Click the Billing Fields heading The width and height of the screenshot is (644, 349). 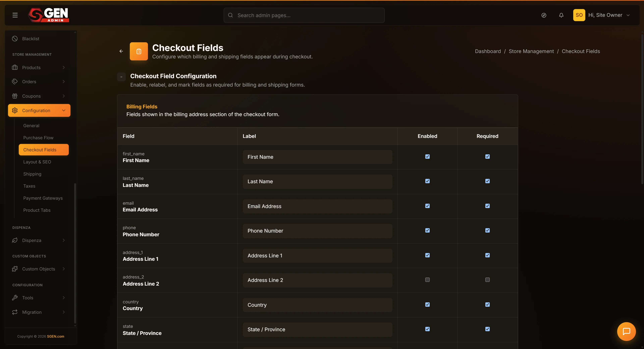(142, 107)
